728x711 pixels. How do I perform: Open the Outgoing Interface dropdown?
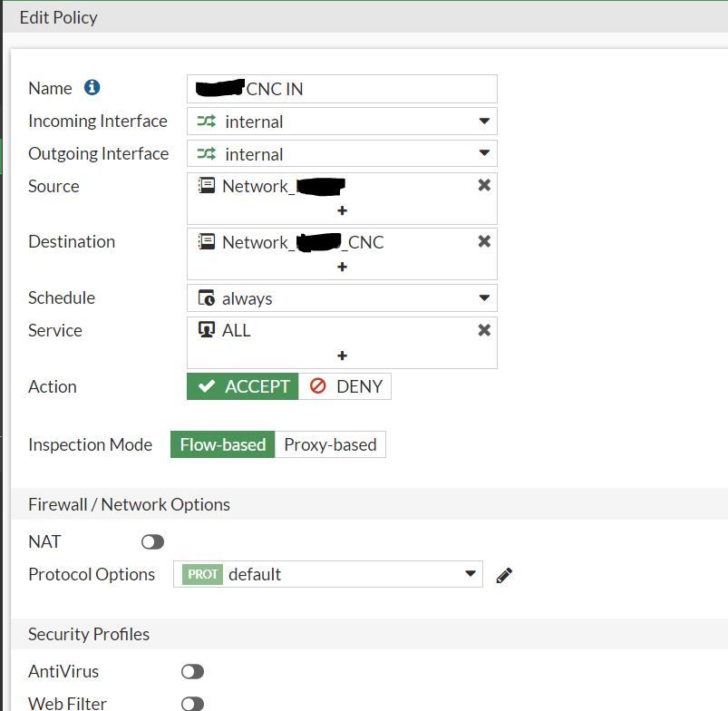click(342, 154)
